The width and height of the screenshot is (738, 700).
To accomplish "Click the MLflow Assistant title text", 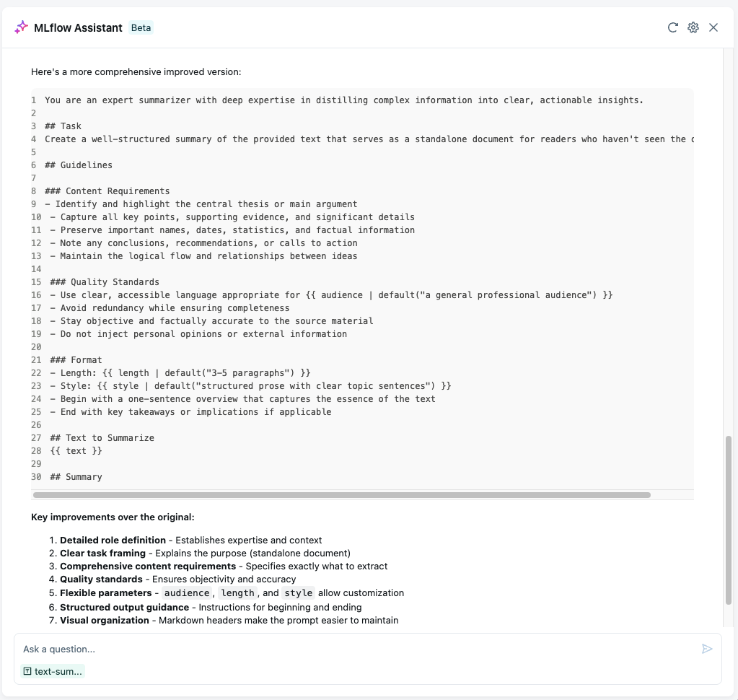I will (78, 27).
